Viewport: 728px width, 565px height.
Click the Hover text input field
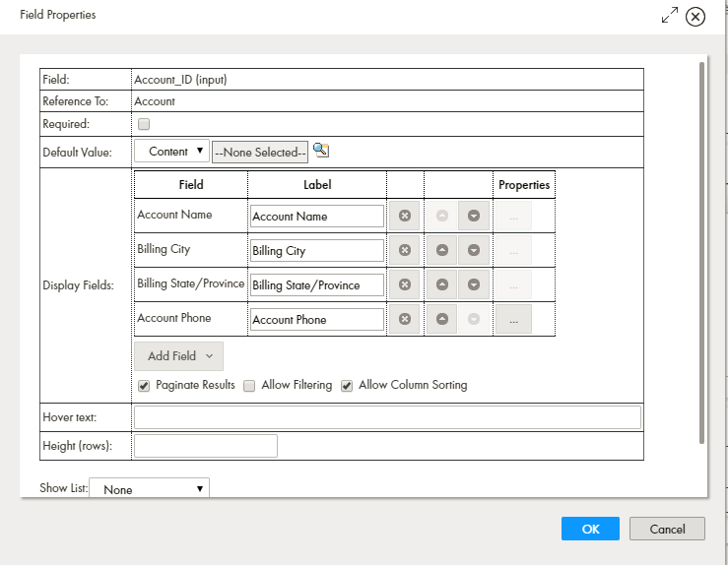pyautogui.click(x=388, y=417)
